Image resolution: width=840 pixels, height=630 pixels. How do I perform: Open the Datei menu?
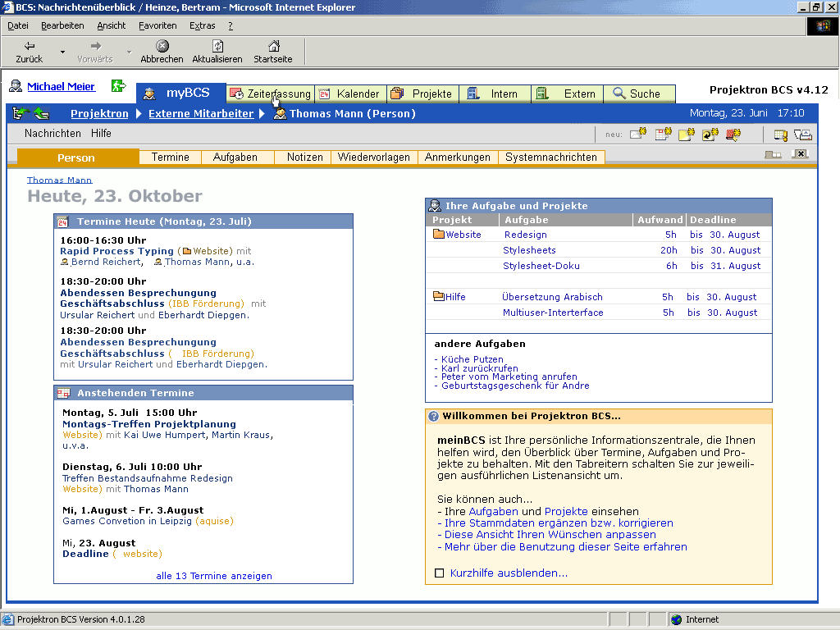point(18,25)
